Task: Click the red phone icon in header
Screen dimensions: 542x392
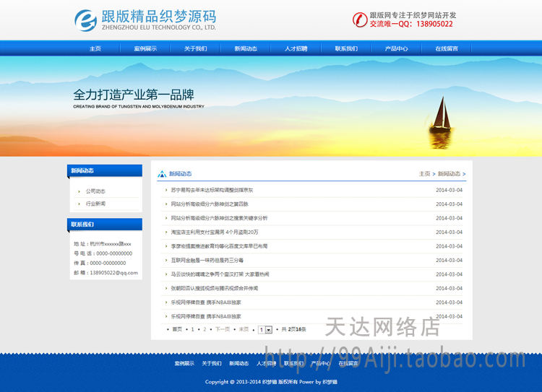Action: 360,19
